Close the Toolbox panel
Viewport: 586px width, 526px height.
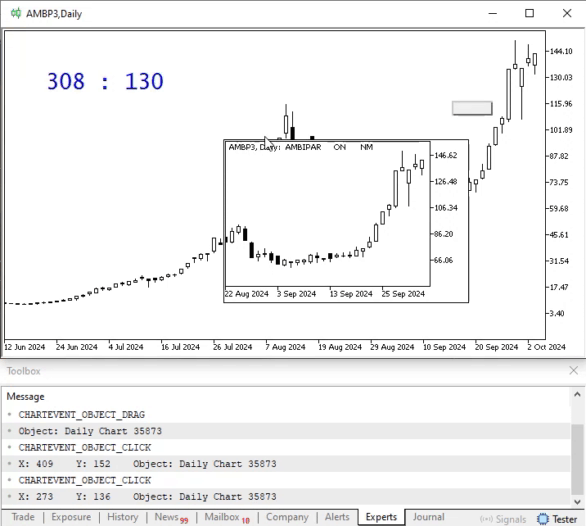(x=573, y=370)
